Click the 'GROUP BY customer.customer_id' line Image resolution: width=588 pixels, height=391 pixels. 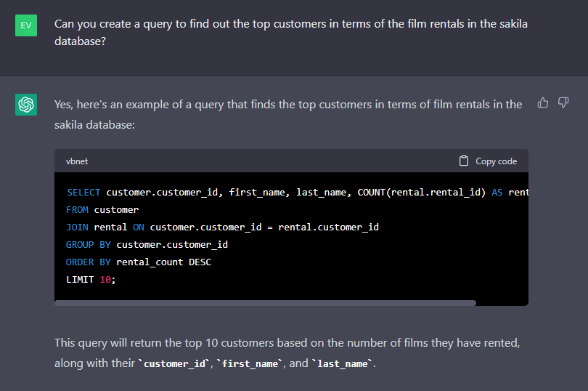click(147, 244)
